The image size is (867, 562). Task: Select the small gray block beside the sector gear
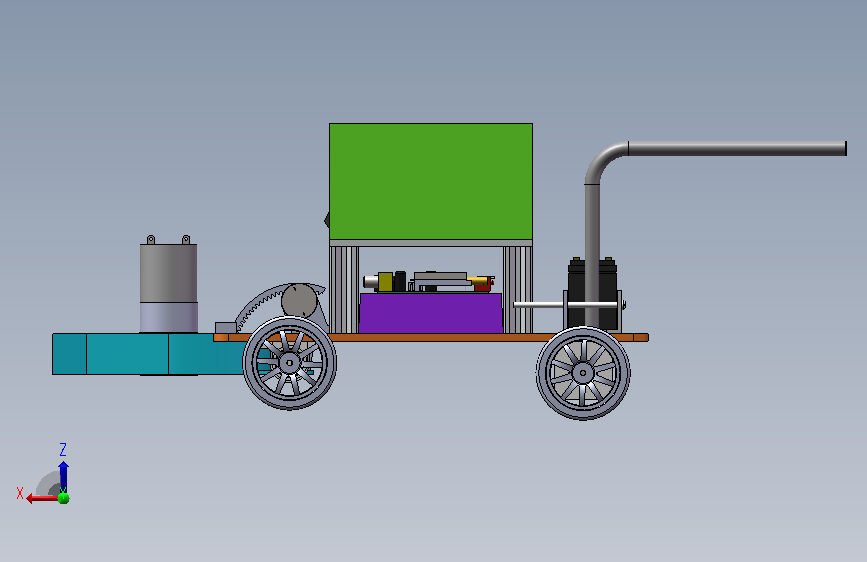226,328
